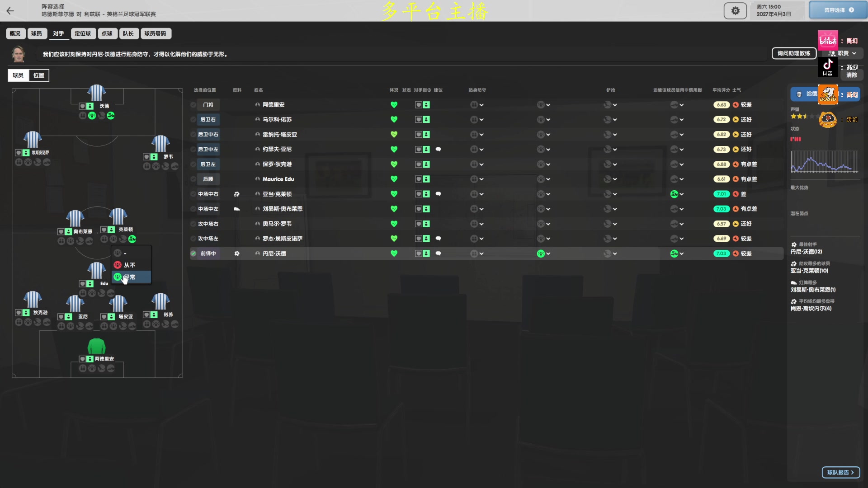Click the boot icon beside 刘易斯·奥布莱恩
868x488 pixels.
tap(236, 209)
